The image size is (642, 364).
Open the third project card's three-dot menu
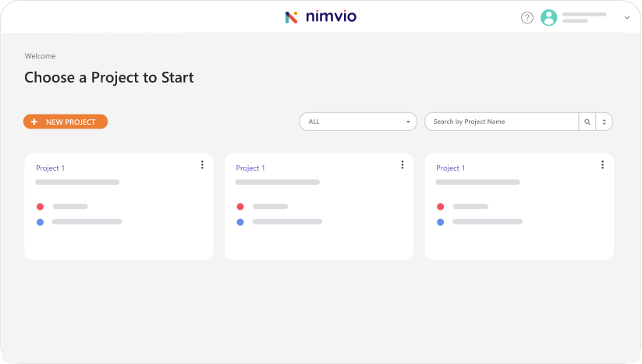click(x=602, y=164)
